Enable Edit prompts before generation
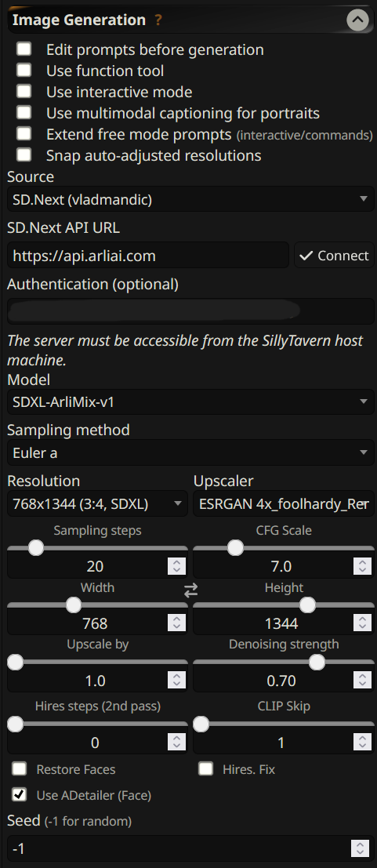 (x=24, y=50)
